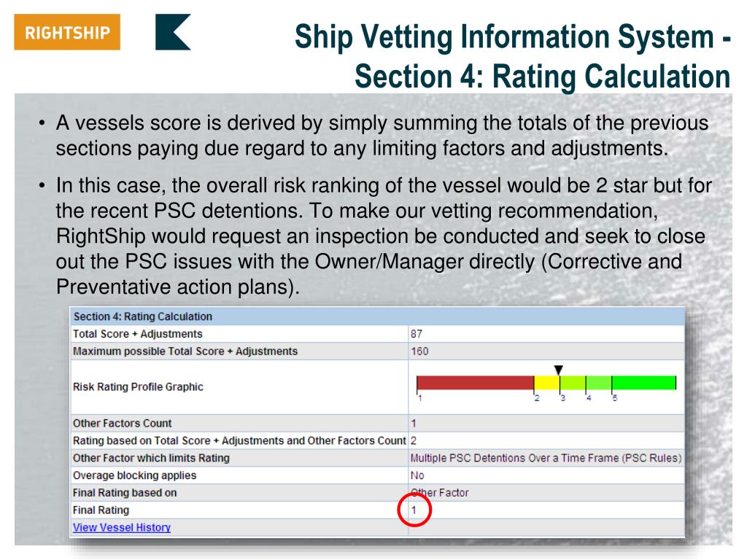Click the Risk Rating Profile Graphic label

click(138, 386)
